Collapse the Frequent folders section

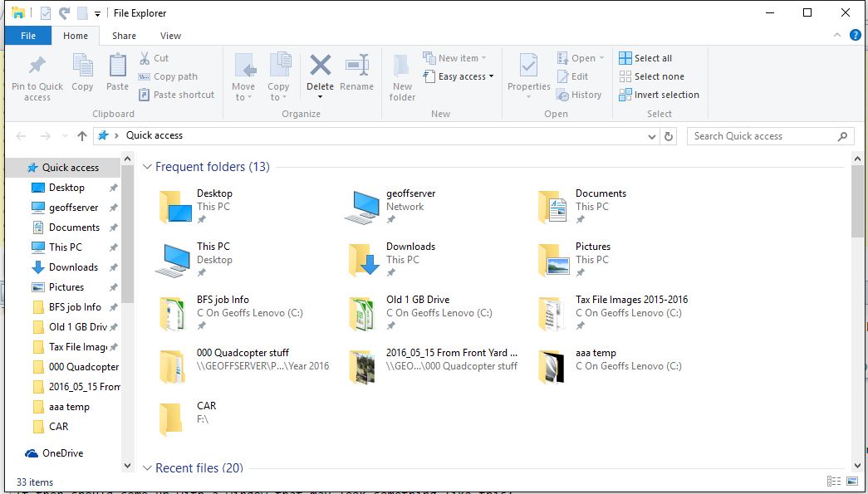(147, 167)
